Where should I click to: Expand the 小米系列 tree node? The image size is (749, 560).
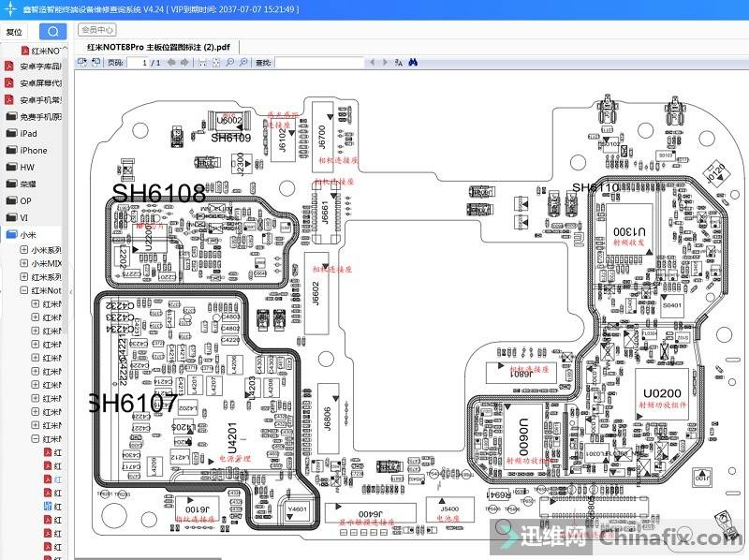click(x=23, y=250)
